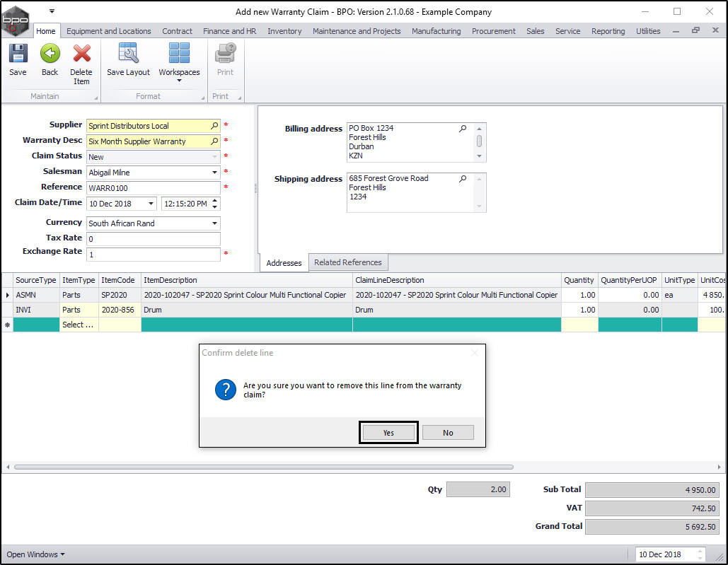
Task: Open the Workspaces menu icon
Action: click(179, 53)
